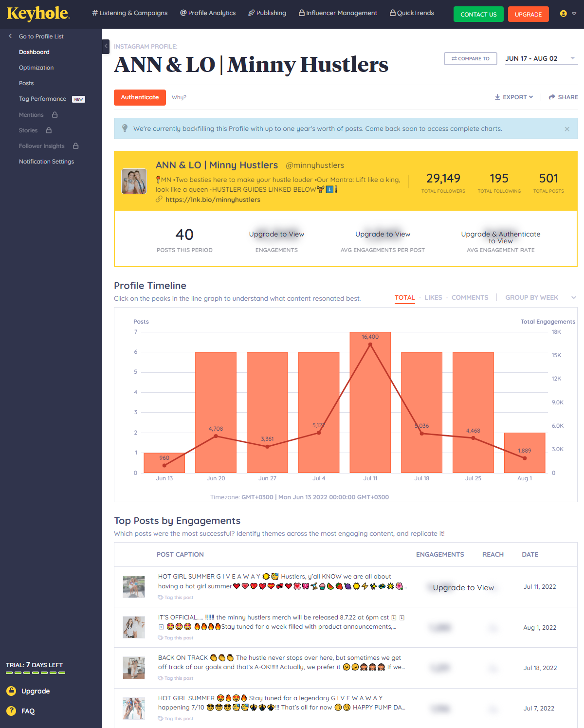Screen dimensions: 584x728
Task: Go to Profile List
Action: [41, 36]
